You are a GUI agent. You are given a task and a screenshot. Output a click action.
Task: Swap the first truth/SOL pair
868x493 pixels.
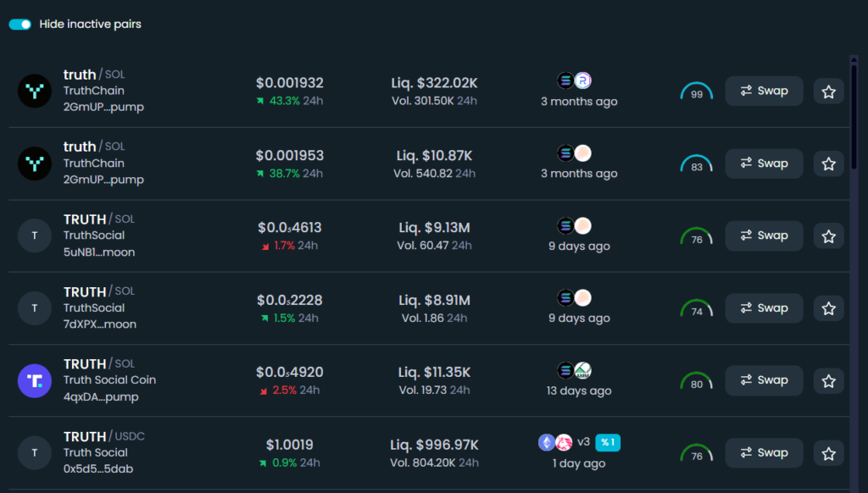[x=764, y=91]
